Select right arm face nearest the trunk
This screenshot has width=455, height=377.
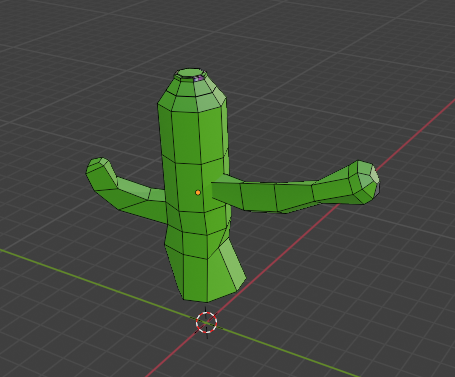(227, 194)
